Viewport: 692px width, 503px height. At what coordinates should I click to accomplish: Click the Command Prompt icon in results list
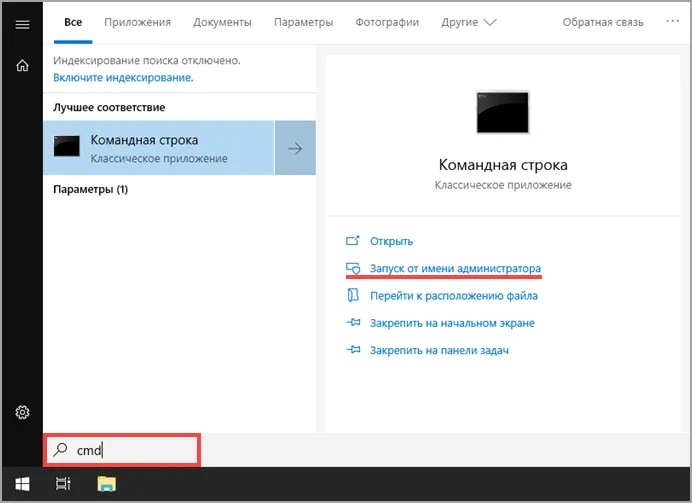[67, 146]
